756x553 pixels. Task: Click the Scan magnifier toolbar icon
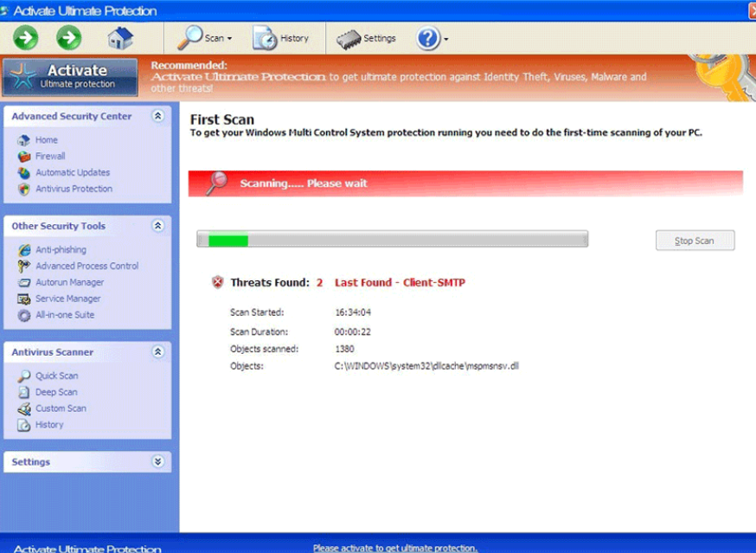tap(190, 37)
